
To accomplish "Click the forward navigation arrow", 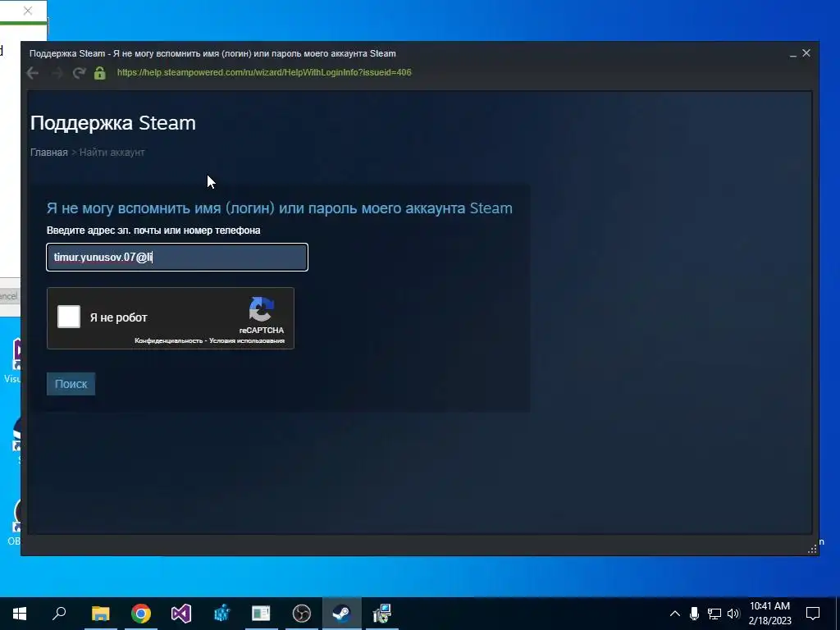I will pyautogui.click(x=57, y=73).
